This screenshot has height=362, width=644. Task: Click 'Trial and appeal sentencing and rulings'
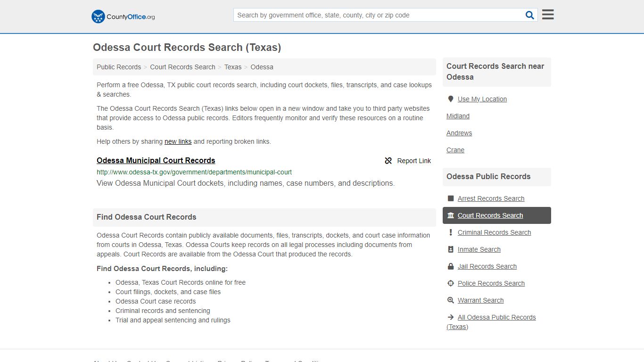click(x=173, y=320)
